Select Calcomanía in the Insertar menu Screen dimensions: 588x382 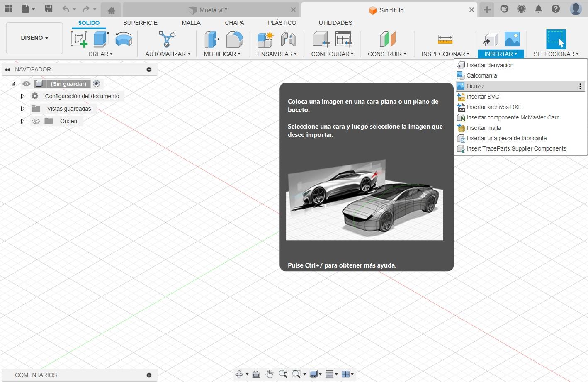pos(481,75)
